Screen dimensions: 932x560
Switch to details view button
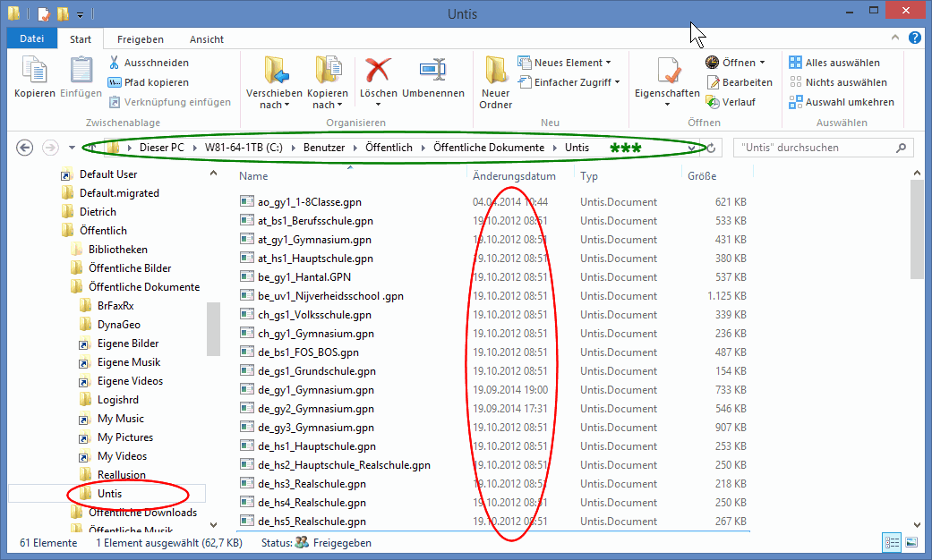[892, 542]
